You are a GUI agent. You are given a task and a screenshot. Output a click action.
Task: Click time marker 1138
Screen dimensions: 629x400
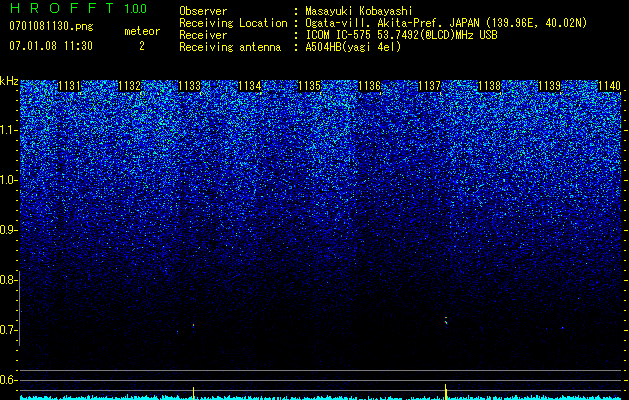489,86
